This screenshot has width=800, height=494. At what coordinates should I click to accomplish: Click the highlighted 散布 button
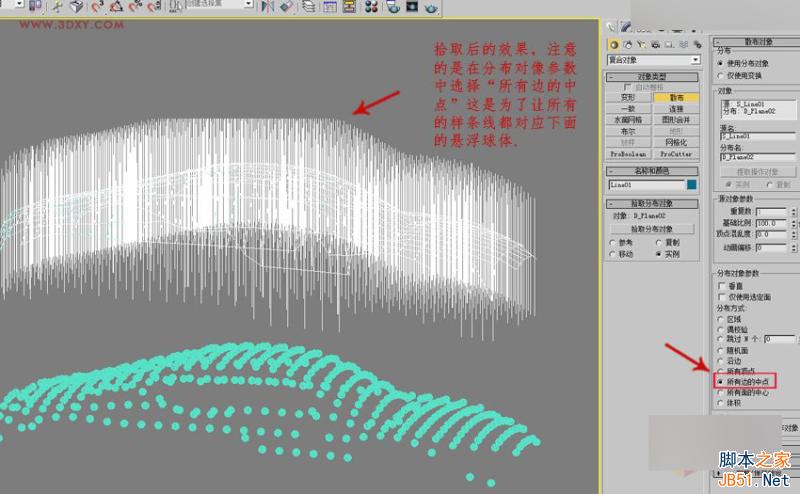(676, 97)
